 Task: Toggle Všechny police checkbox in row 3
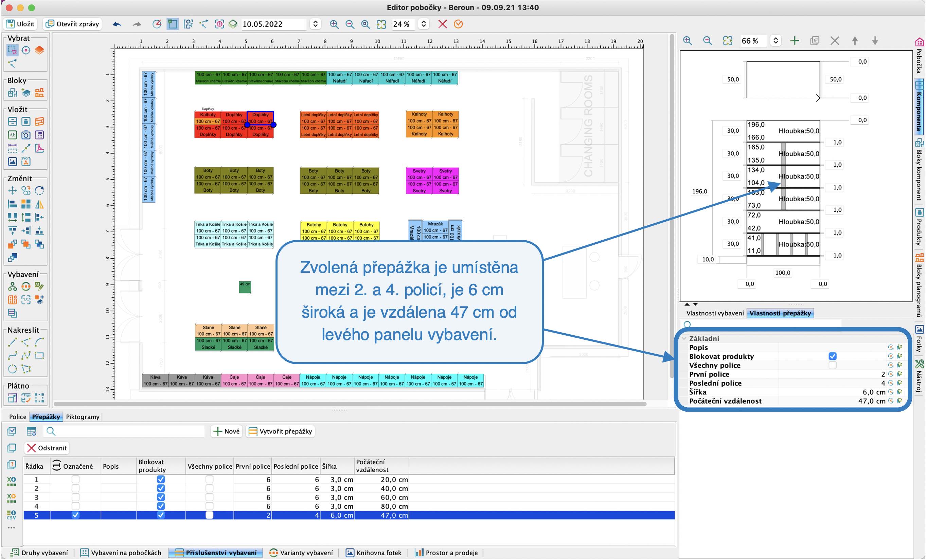pos(209,497)
